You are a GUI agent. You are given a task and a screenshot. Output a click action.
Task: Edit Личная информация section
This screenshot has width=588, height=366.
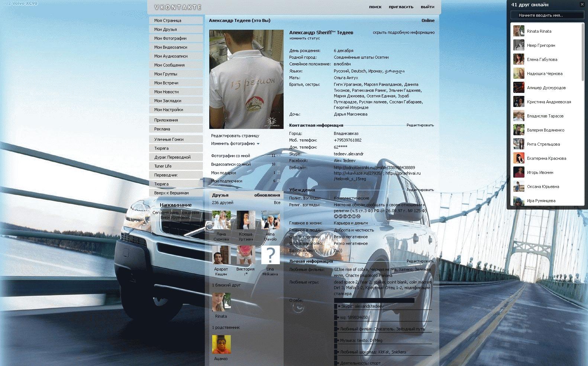(x=420, y=261)
